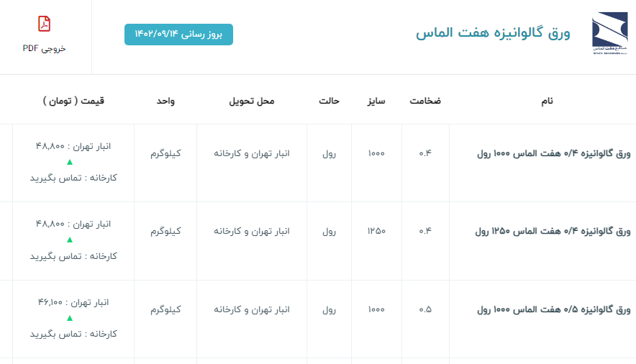Click the خروجی PDF label
The width and height of the screenshot is (636, 364).
pyautogui.click(x=45, y=48)
